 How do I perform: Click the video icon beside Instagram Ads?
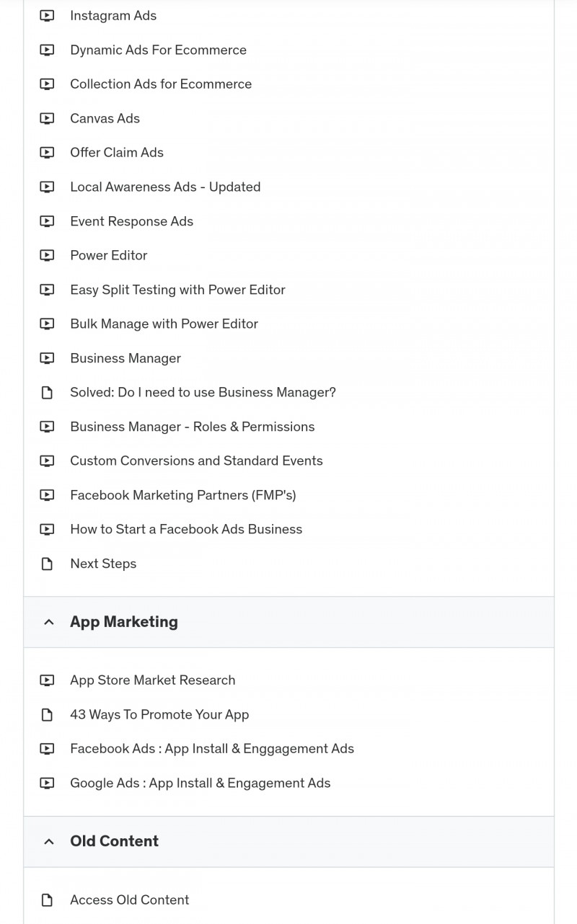pyautogui.click(x=47, y=16)
